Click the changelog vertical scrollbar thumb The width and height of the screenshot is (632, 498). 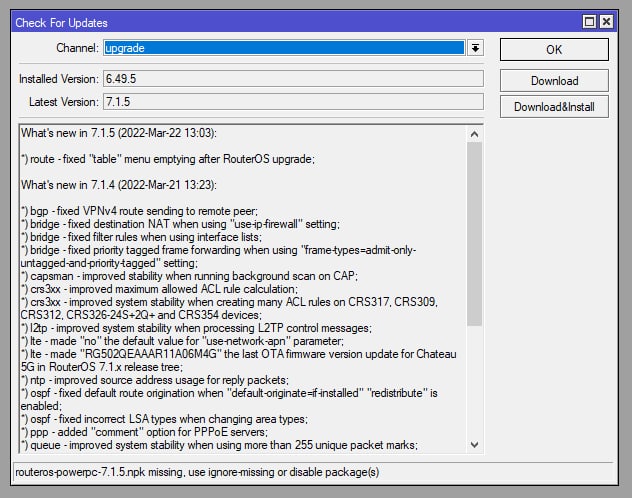[474, 234]
